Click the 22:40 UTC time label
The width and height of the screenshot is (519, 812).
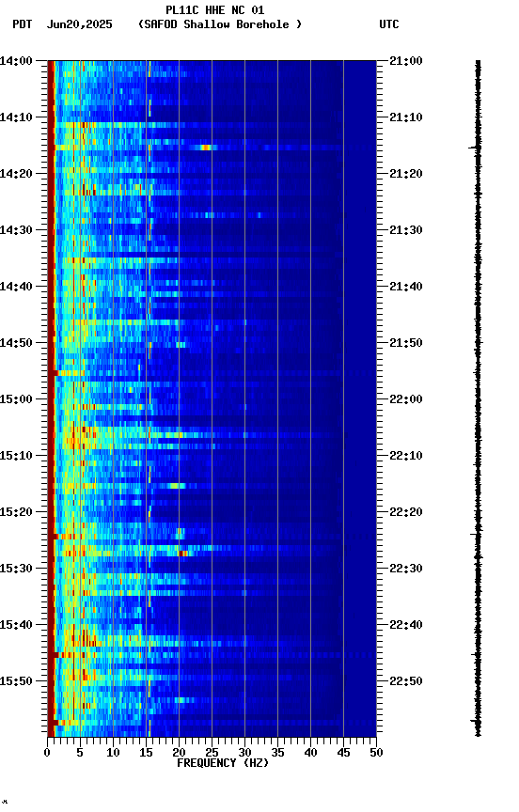406,625
